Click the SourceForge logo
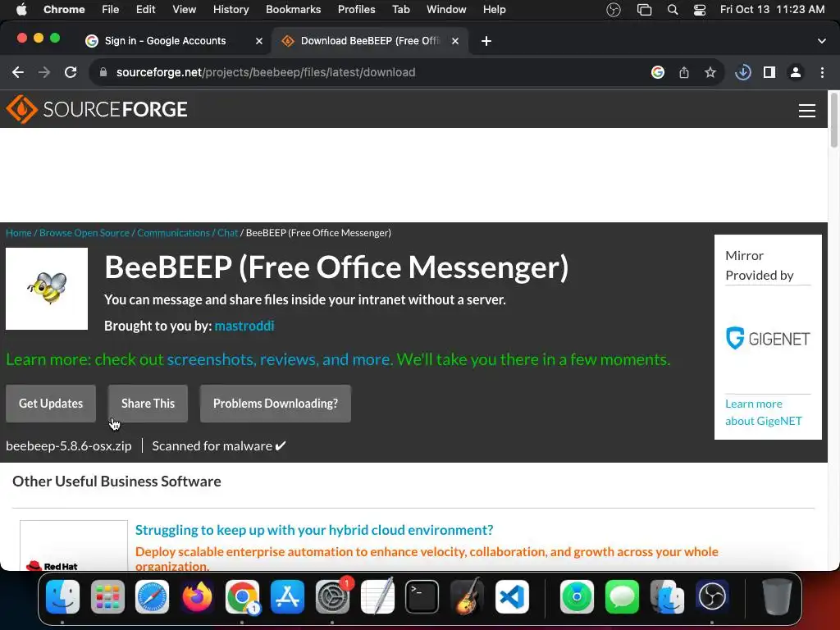This screenshot has width=840, height=630. (x=97, y=109)
